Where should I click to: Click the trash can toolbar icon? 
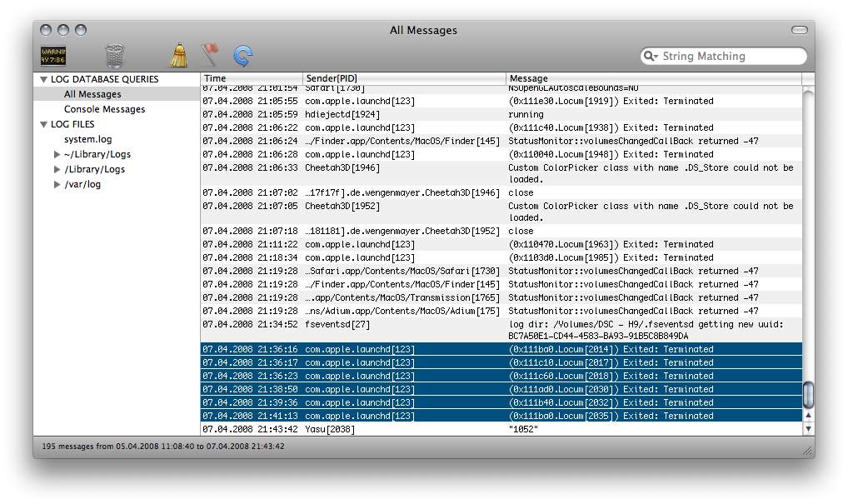114,56
